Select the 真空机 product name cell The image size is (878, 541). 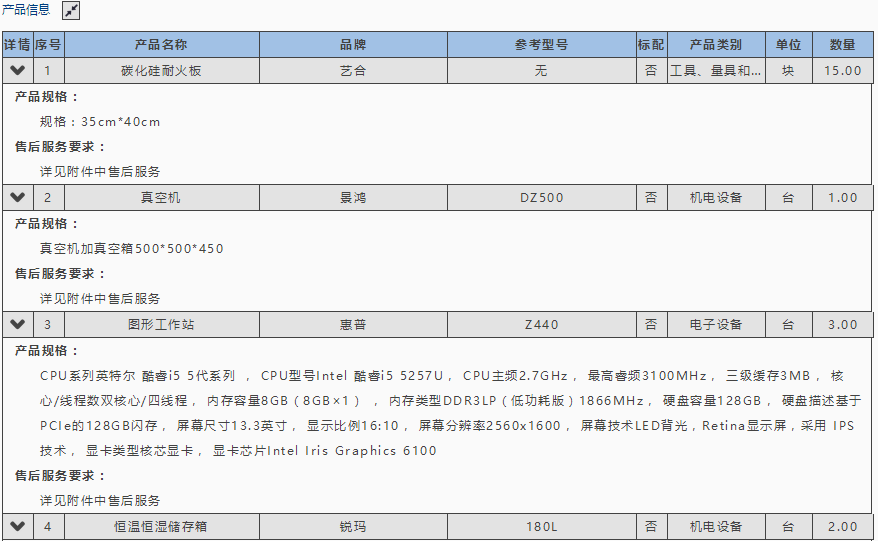tap(161, 198)
